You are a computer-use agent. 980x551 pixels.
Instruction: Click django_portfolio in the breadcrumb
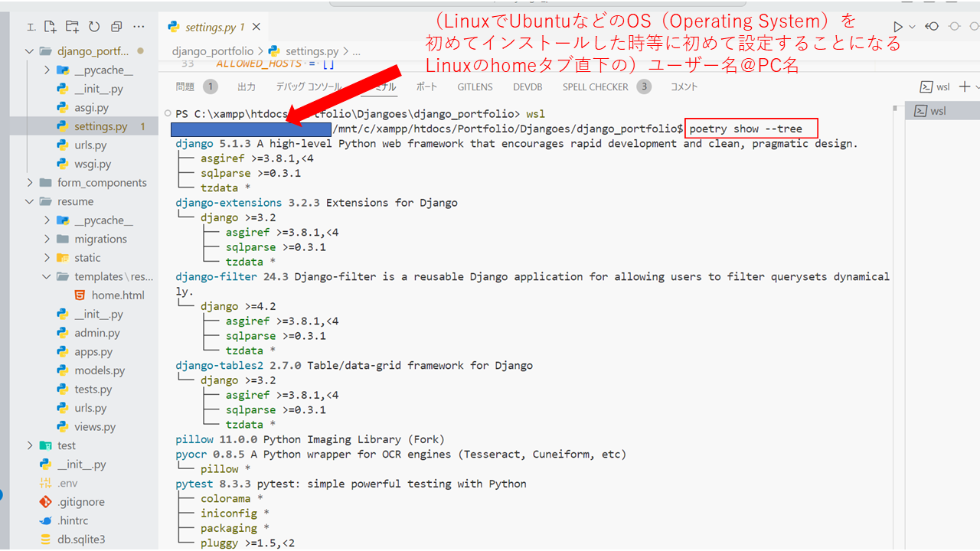212,51
